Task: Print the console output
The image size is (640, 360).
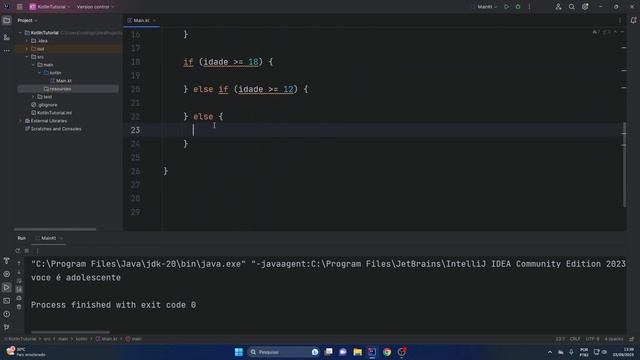Action: (19, 298)
